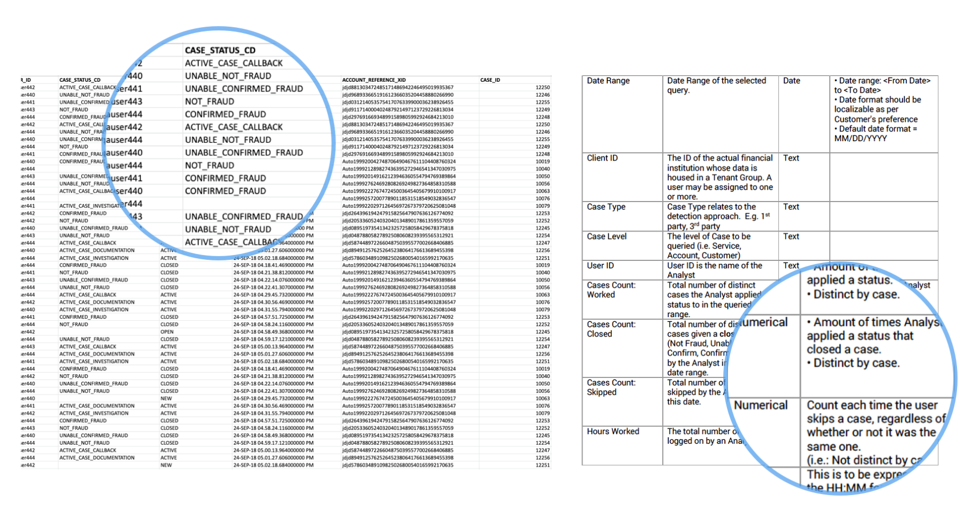Click the 'Cases Count: Skipped' cell
The width and height of the screenshot is (980, 510).
622,401
